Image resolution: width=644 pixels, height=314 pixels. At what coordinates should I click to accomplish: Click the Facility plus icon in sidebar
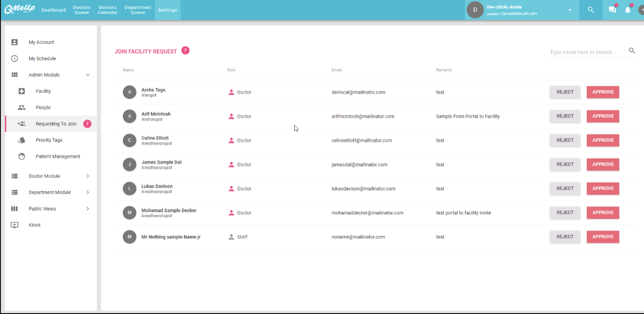21,91
